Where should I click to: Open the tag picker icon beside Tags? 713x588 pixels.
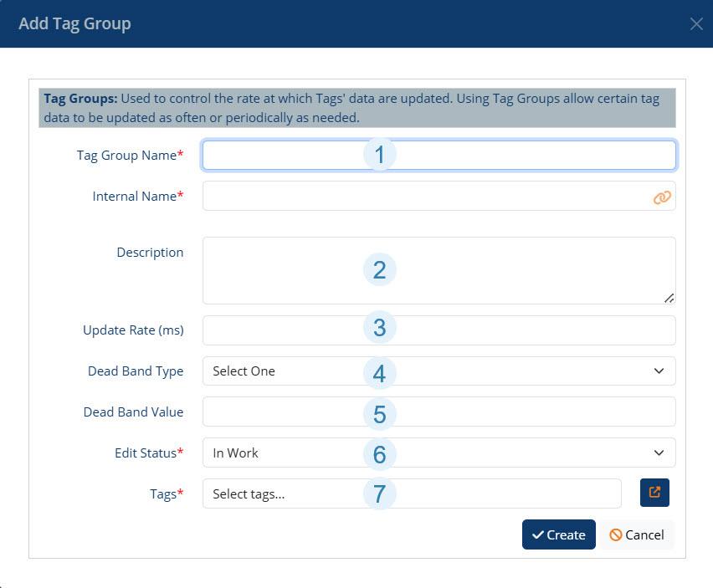click(654, 493)
